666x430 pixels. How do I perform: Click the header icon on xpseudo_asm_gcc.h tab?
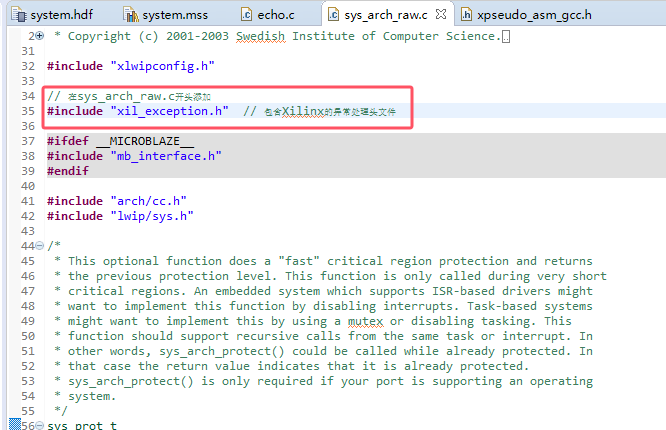click(467, 15)
